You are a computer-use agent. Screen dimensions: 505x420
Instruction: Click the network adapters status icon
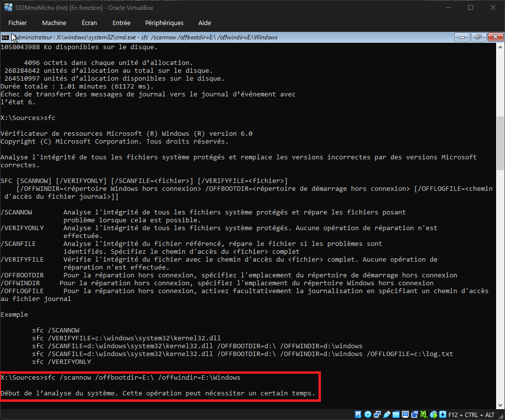click(x=377, y=415)
